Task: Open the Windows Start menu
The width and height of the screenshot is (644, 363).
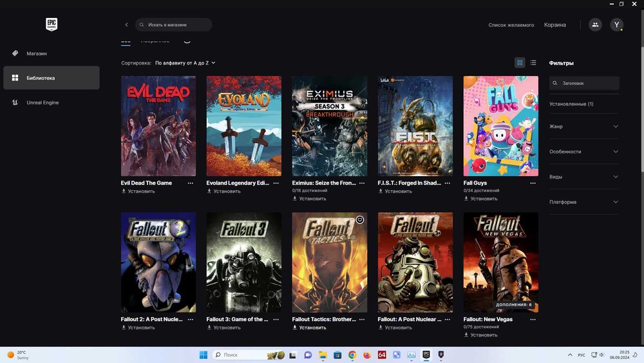Action: point(204,355)
